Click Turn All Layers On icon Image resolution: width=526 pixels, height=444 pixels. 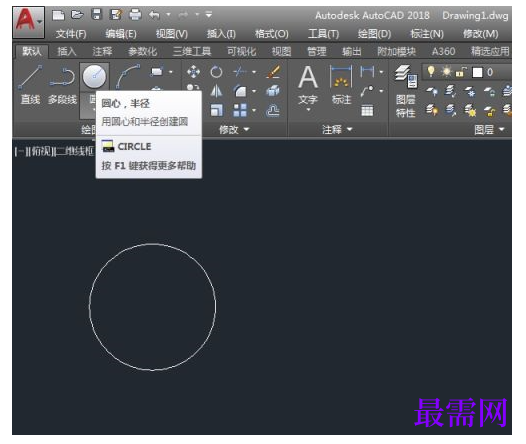432,110
